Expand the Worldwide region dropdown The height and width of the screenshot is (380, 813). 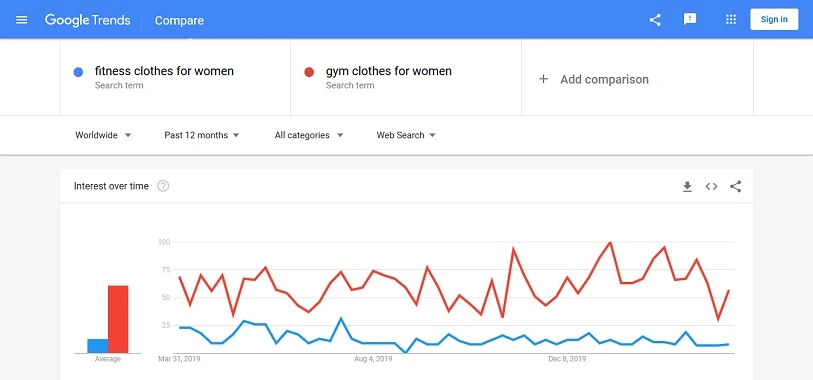point(103,135)
